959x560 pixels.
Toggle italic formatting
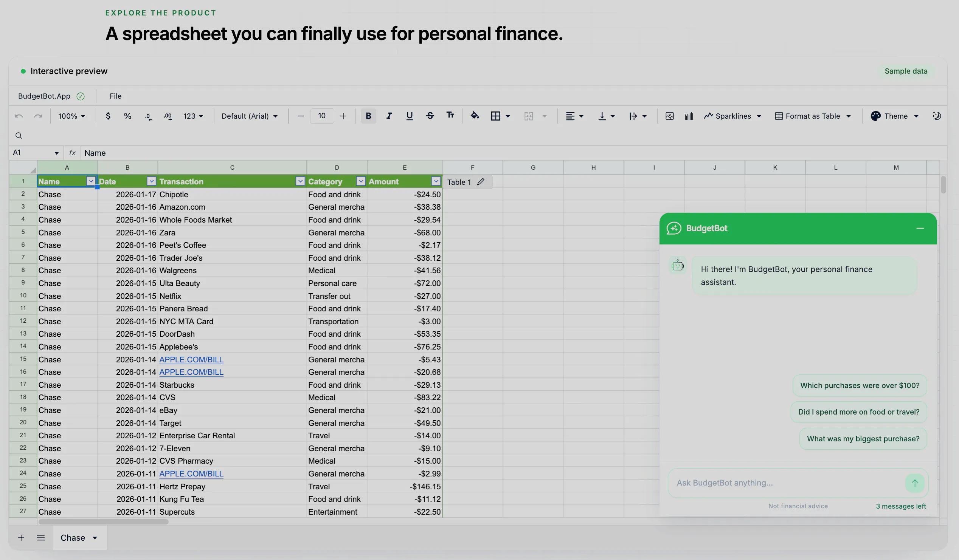389,116
